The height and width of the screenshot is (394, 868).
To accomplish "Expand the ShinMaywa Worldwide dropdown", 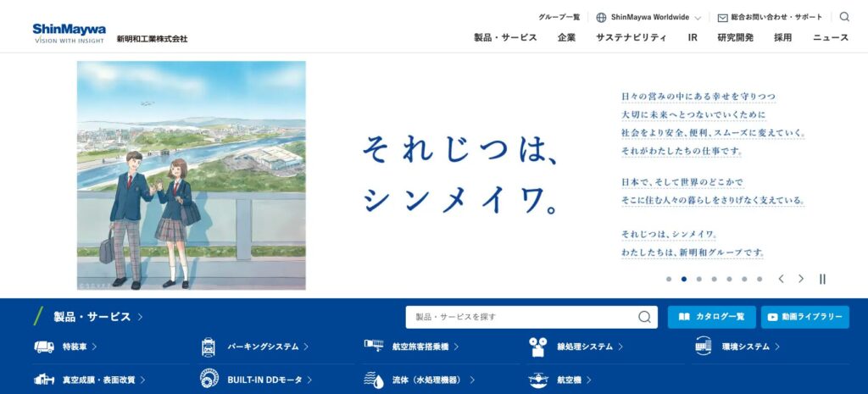I will click(x=648, y=17).
